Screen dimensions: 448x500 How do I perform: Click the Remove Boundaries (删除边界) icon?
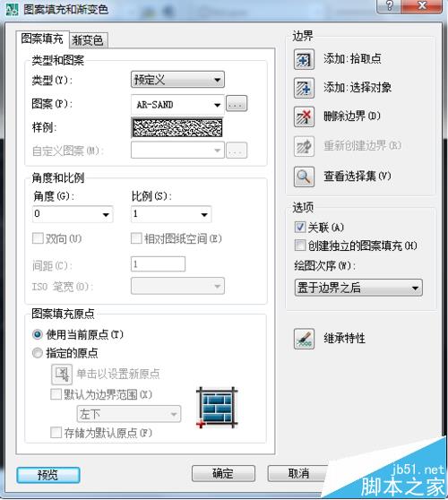coord(304,116)
